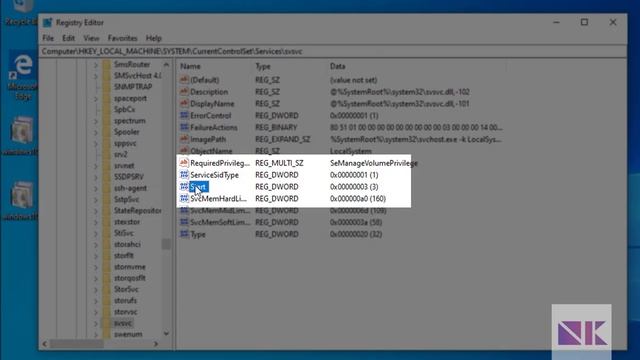Click the ServiceSidType DWORD icon
This screenshot has height=360, width=640.
coord(184,174)
